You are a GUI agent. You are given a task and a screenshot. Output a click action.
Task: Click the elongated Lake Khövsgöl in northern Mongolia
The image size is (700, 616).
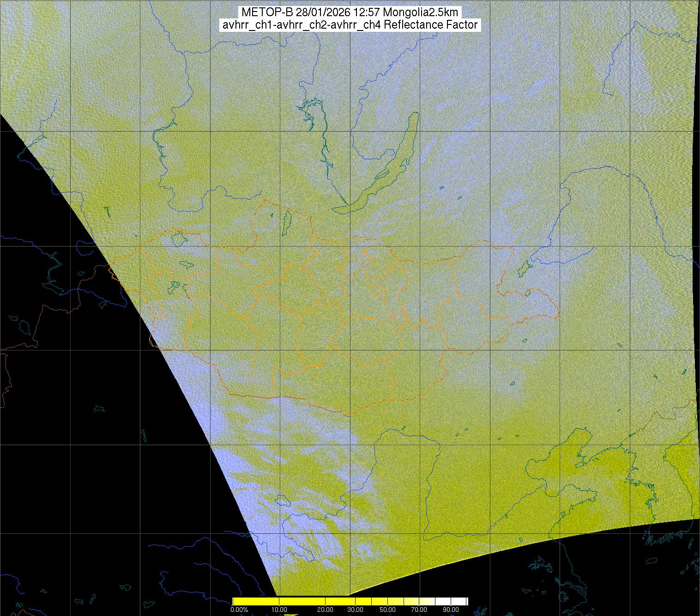(286, 222)
